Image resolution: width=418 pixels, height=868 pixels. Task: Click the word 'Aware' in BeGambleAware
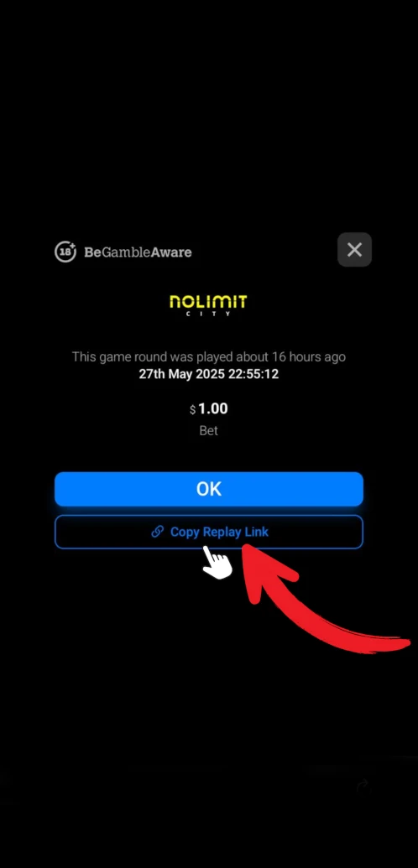pyautogui.click(x=171, y=252)
